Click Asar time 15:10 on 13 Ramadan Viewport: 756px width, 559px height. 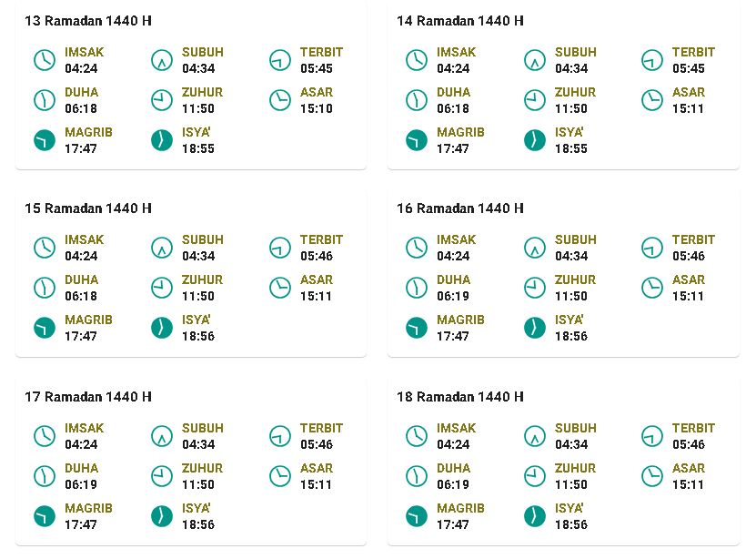(317, 108)
